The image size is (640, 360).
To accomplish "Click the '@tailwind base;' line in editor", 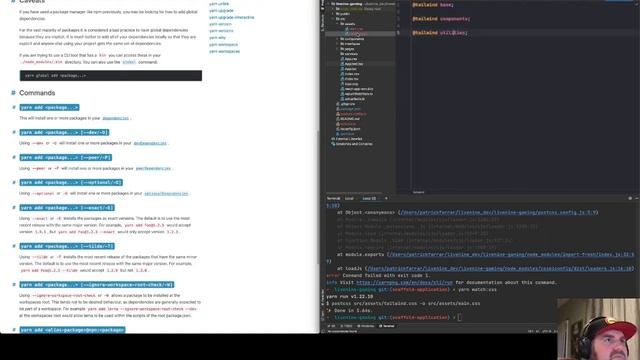I will coord(433,5).
